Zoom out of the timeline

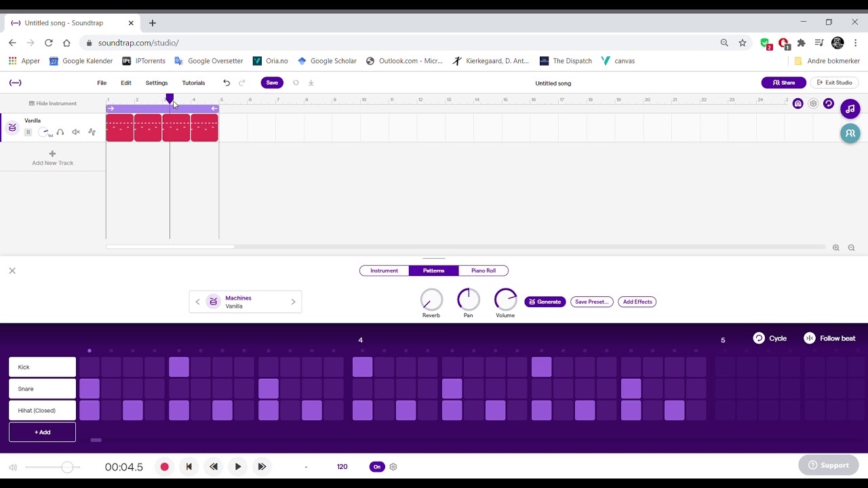852,248
